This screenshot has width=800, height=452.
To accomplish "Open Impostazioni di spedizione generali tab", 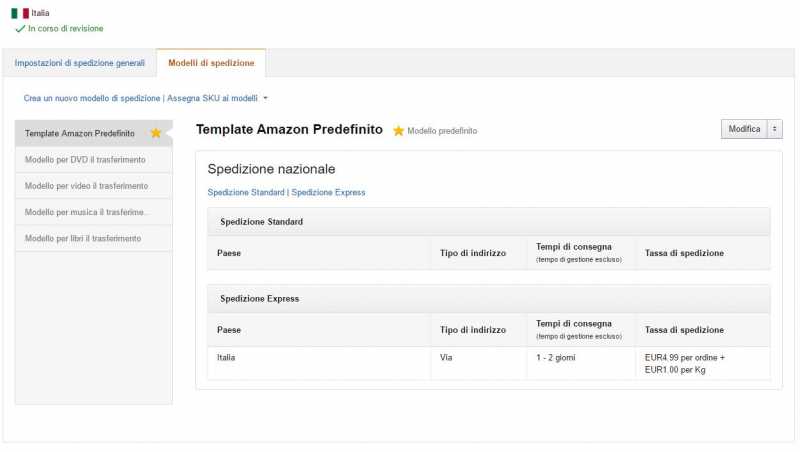I will point(80,63).
